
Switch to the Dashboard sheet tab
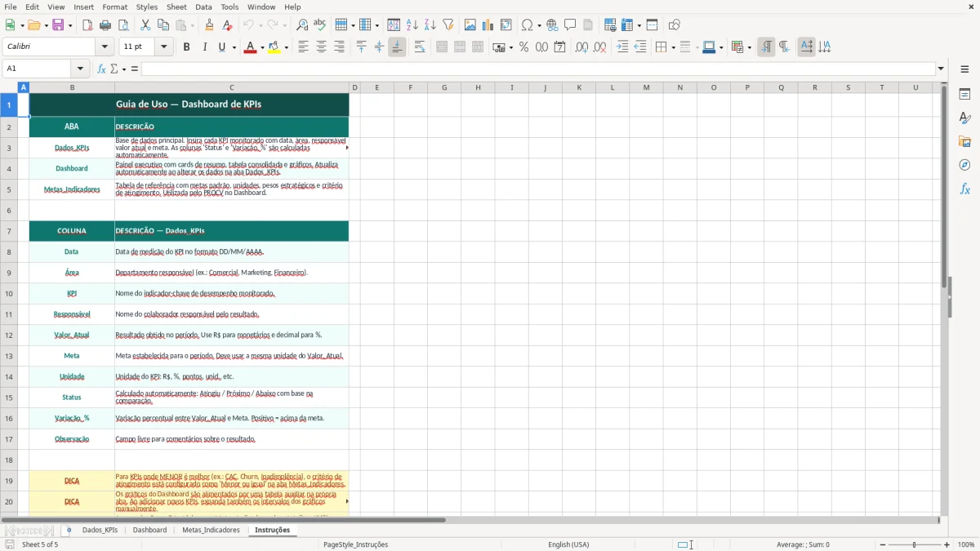coord(149,530)
